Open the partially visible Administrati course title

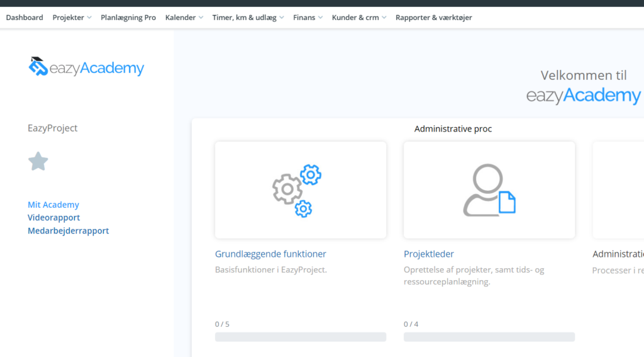(618, 254)
